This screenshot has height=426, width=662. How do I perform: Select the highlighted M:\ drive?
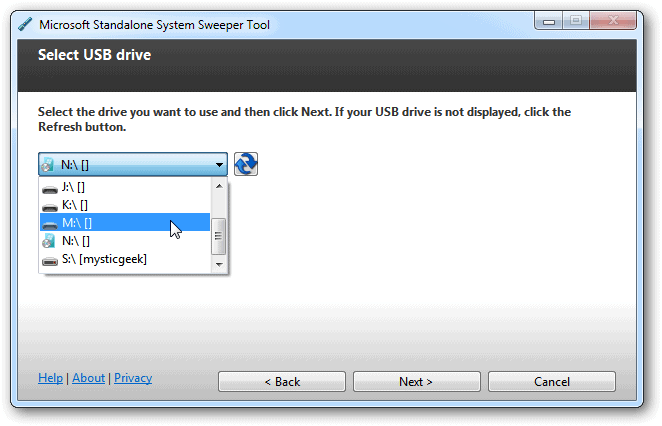[76, 223]
